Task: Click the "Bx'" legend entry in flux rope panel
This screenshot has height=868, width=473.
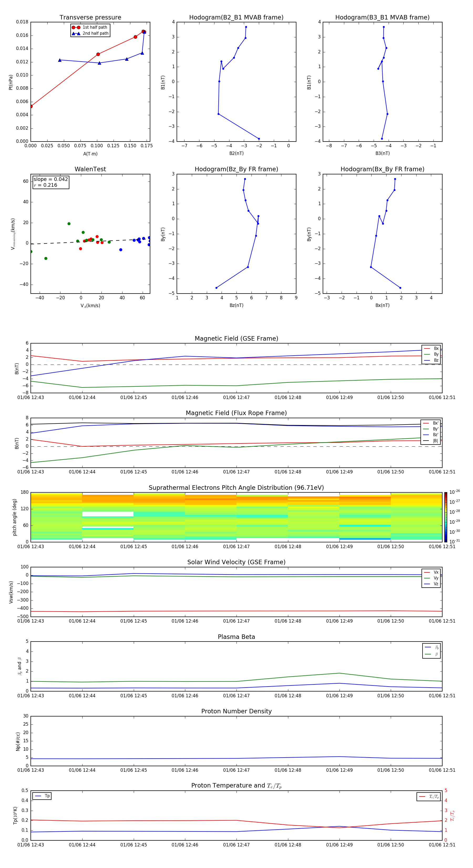Action: [431, 423]
